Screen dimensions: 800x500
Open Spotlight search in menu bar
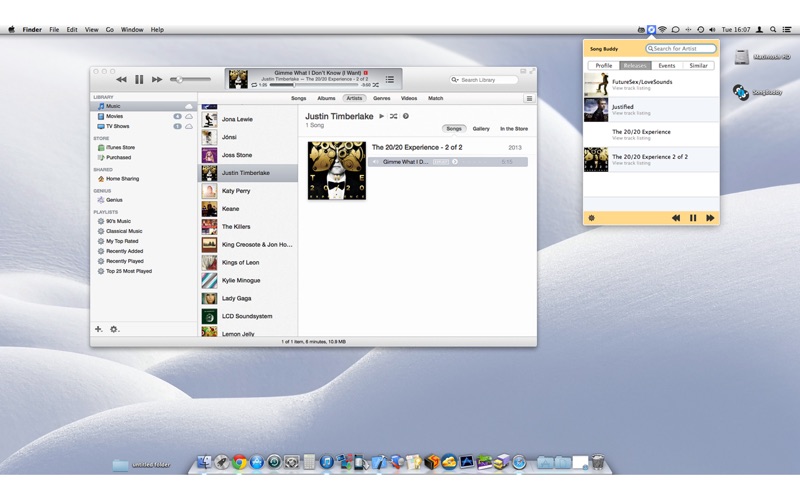click(773, 30)
